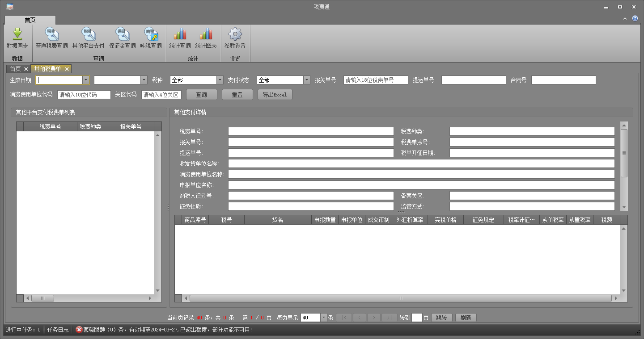Click the 进行中任务: 0 status text

click(x=23, y=330)
